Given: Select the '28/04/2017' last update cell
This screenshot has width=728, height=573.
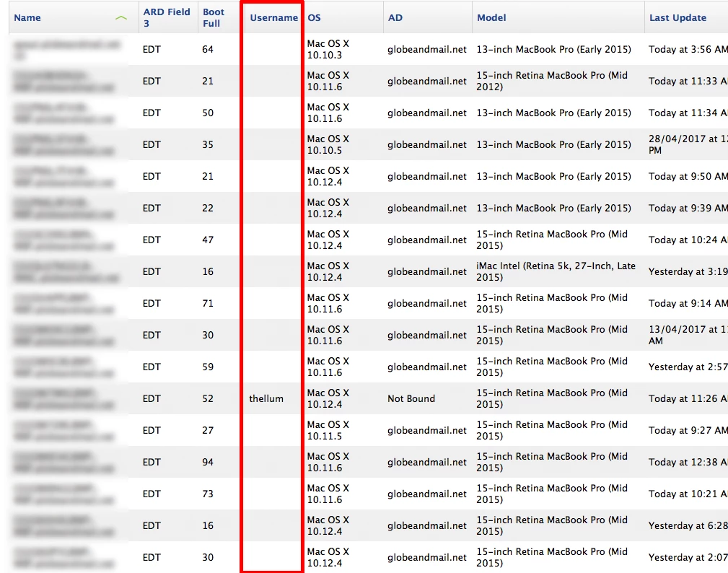Looking at the screenshot, I should [688, 144].
